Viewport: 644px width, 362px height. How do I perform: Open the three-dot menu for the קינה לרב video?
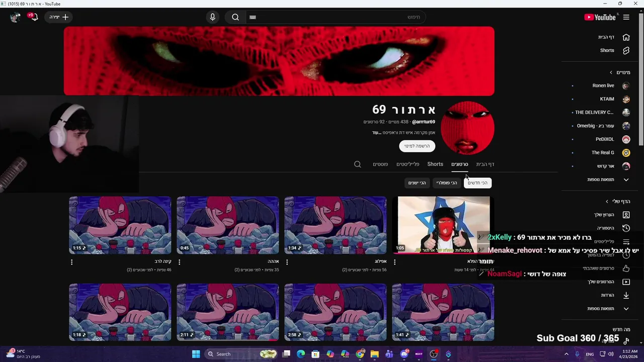71,262
